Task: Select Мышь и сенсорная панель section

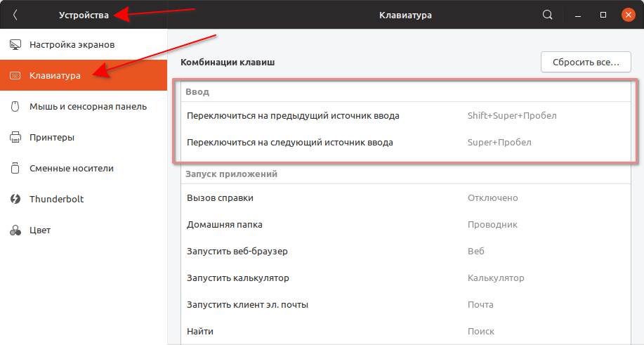Action: pyautogui.click(x=88, y=107)
